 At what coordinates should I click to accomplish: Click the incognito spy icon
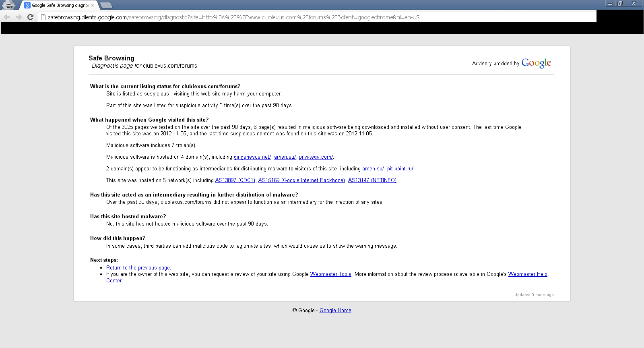(8, 5)
